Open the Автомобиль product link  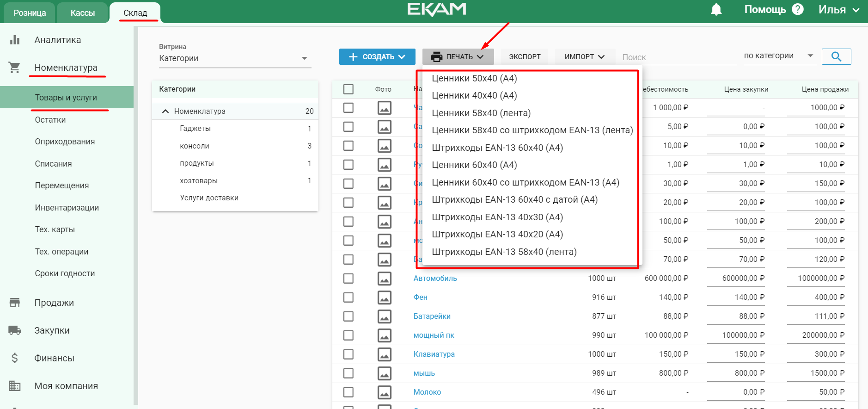tap(435, 279)
